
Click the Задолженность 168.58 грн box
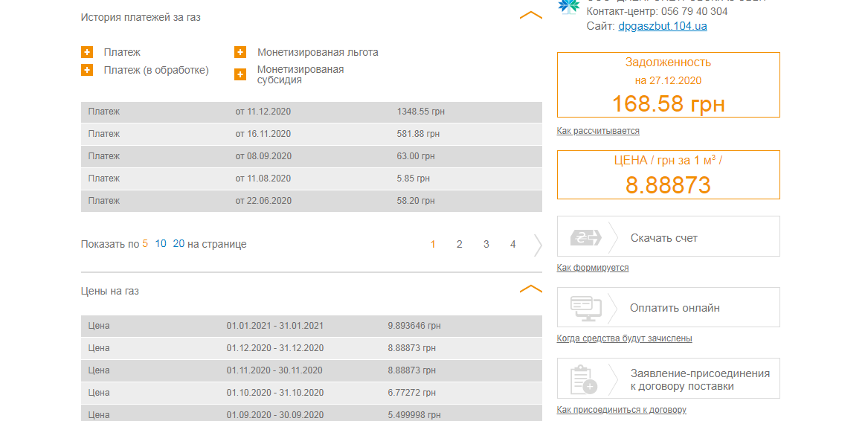click(668, 85)
